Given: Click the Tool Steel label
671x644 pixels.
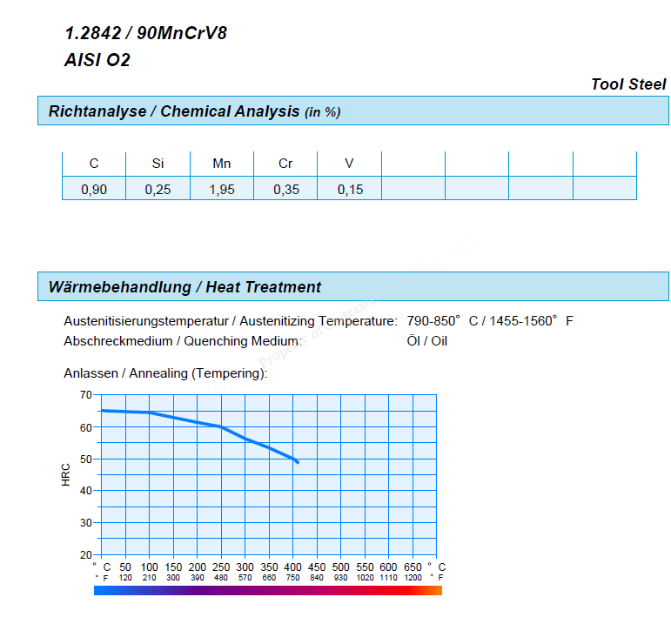Looking at the screenshot, I should pos(628,84).
